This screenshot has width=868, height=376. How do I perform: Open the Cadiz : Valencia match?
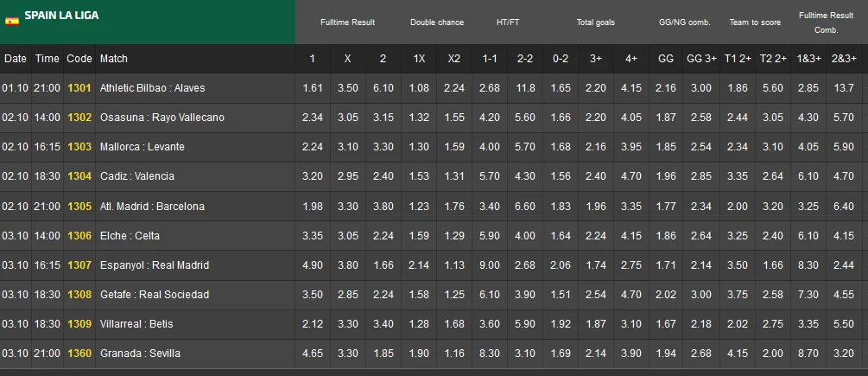coord(137,176)
